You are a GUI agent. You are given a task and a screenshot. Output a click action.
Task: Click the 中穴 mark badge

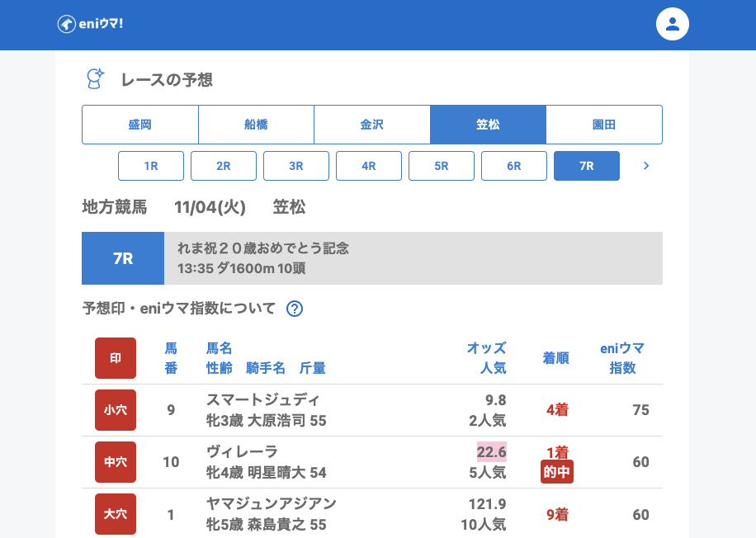[116, 462]
